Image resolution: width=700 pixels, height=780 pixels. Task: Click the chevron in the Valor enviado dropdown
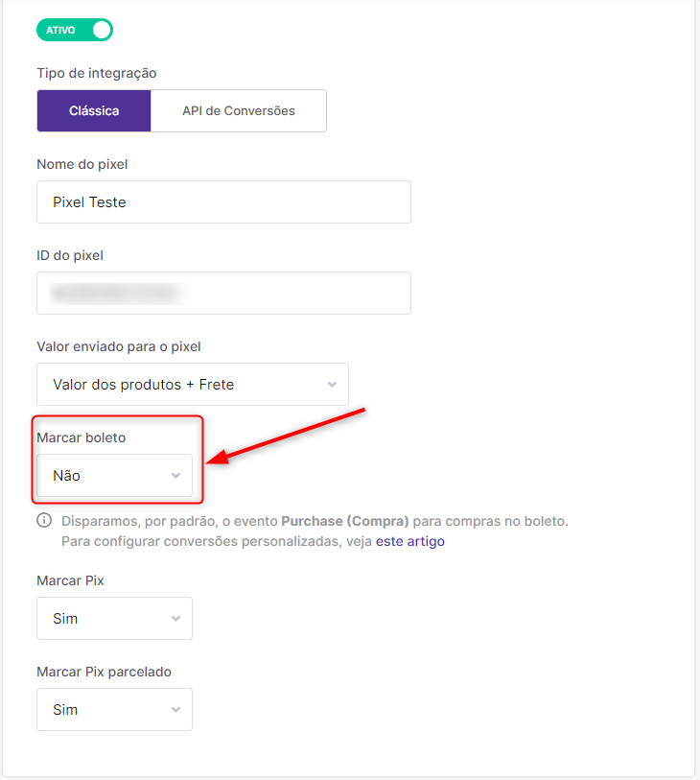[332, 385]
